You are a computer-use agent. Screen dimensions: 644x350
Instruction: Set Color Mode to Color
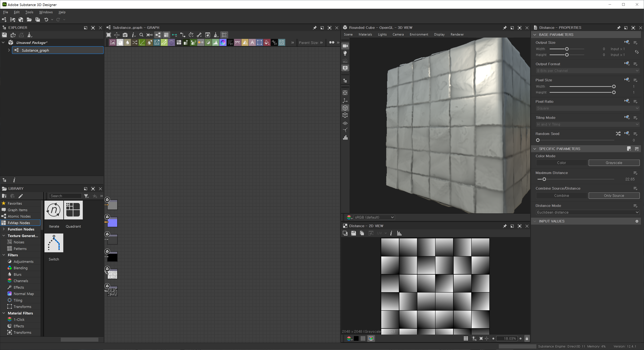(561, 163)
